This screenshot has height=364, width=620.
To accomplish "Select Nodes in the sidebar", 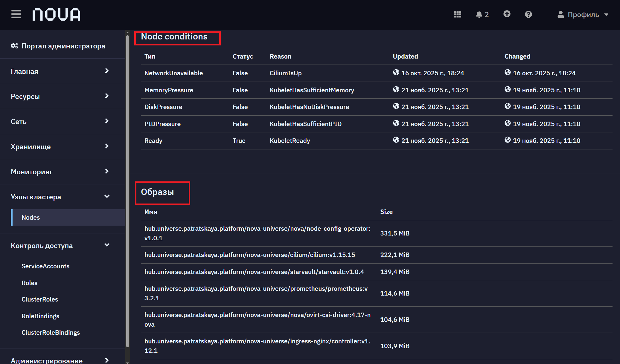I will [x=68, y=217].
